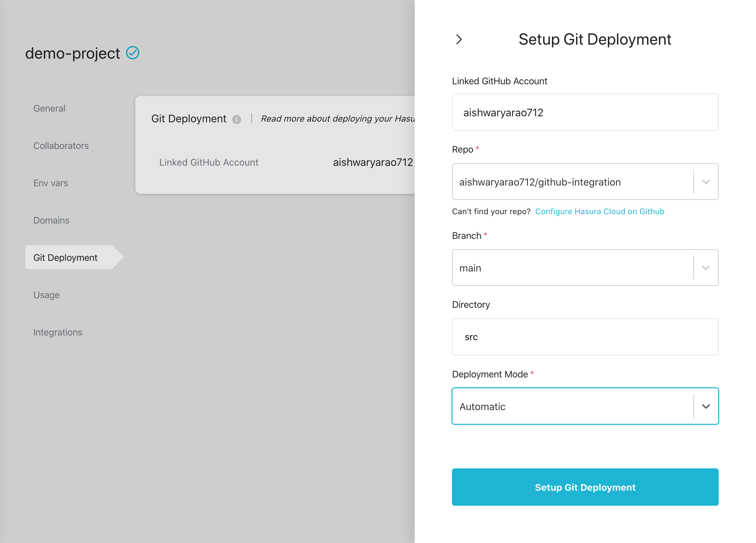Image resolution: width=756 pixels, height=543 pixels.
Task: Open the Env vars section
Action: click(50, 183)
